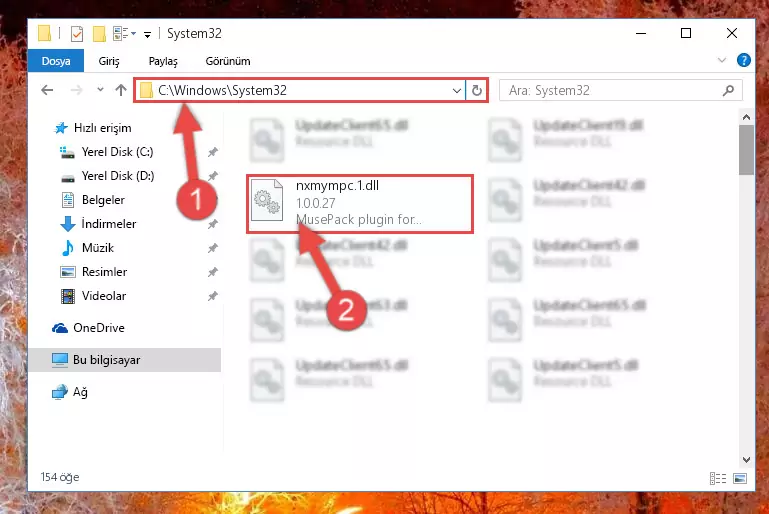Go back with the left arrow

(x=47, y=90)
